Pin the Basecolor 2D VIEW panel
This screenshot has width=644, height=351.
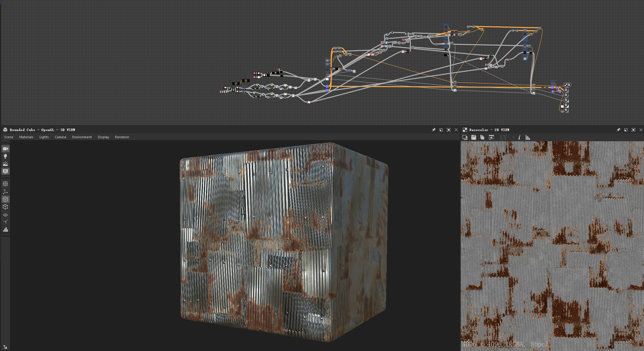point(618,130)
